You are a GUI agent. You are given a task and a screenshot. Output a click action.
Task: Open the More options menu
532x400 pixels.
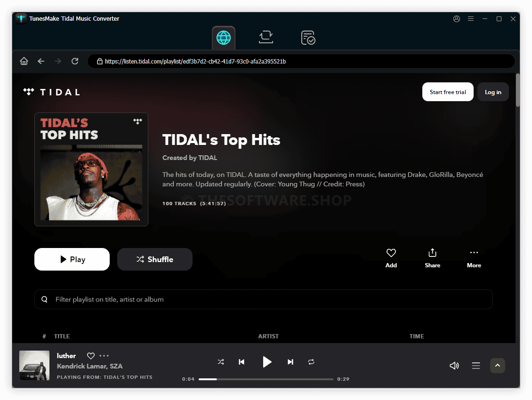click(x=474, y=258)
